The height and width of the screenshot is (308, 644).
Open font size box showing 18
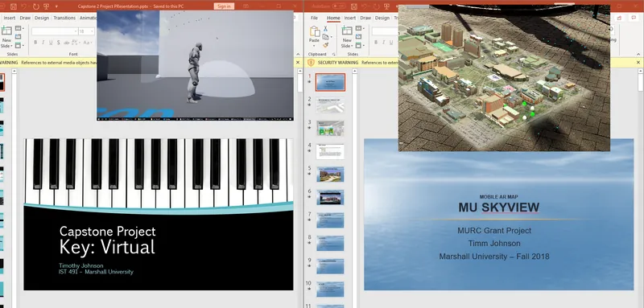pyautogui.click(x=86, y=31)
